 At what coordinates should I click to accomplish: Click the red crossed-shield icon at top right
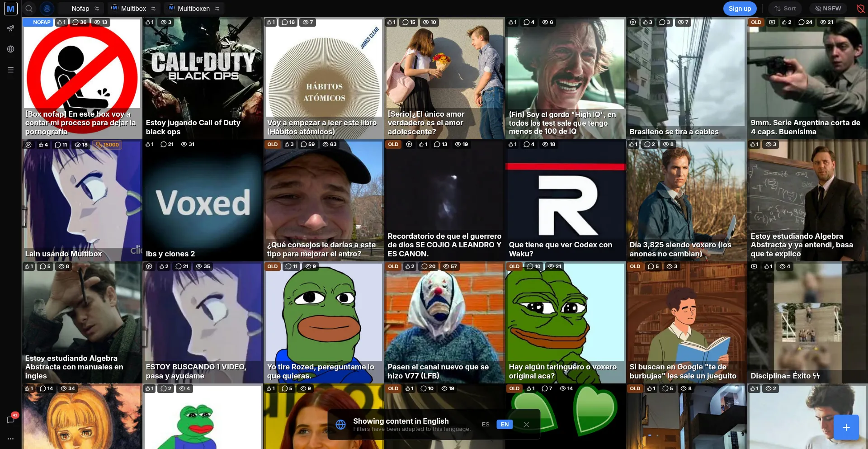point(860,9)
